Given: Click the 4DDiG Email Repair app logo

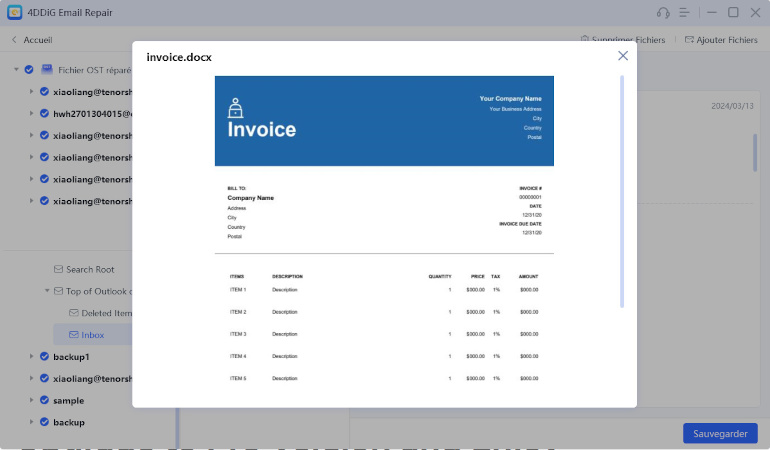Looking at the screenshot, I should pyautogui.click(x=15, y=12).
